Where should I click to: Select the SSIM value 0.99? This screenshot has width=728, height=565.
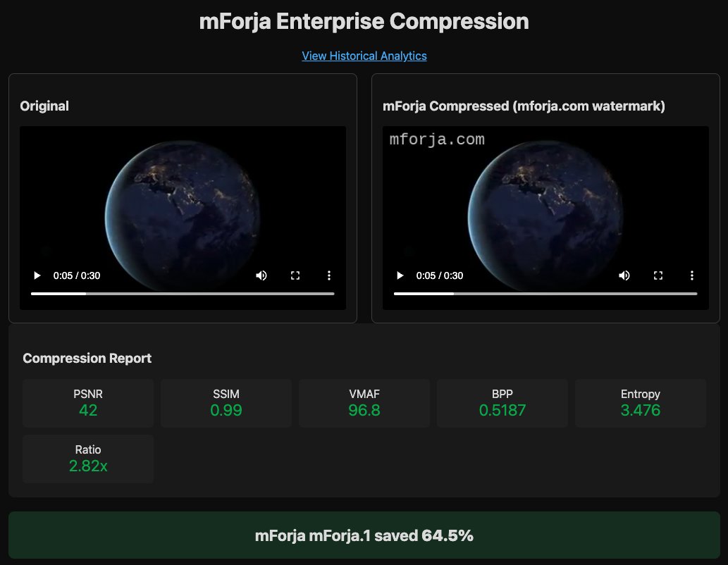point(226,411)
